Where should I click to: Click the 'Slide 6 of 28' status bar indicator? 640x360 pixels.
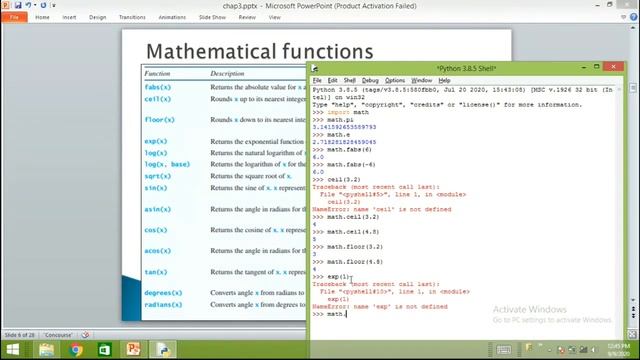20,335
